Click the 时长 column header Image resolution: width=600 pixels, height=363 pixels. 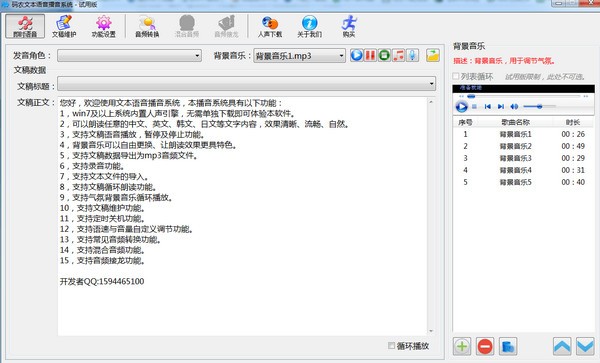tap(573, 122)
